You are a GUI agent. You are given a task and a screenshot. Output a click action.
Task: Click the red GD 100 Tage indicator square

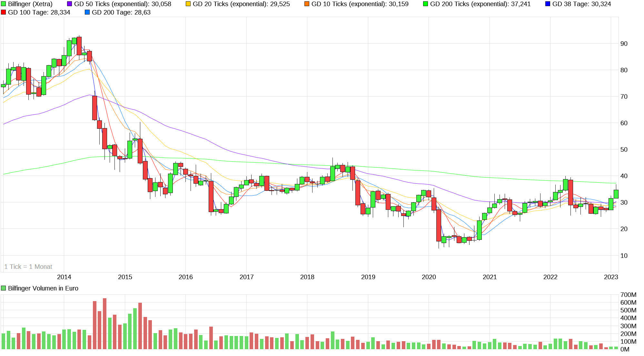pos(3,13)
